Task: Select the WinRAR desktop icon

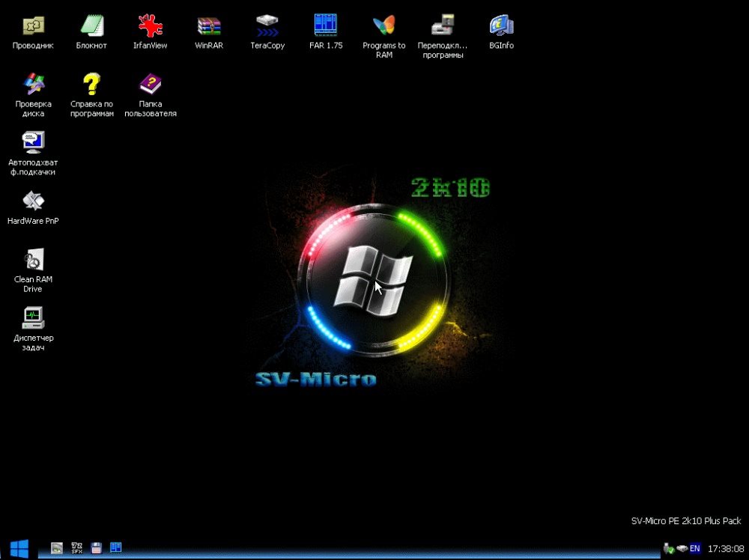Action: click(x=208, y=26)
